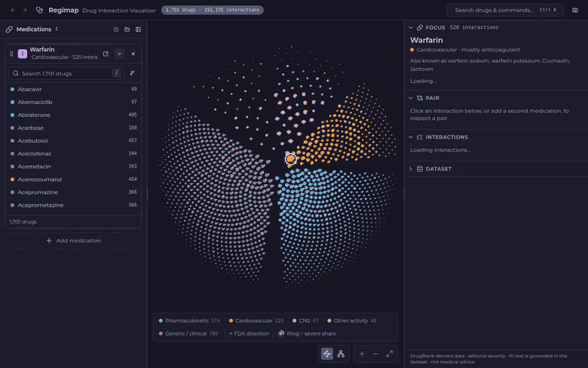Toggle CNS legend filter
This screenshot has height=368, width=588.
click(305, 320)
